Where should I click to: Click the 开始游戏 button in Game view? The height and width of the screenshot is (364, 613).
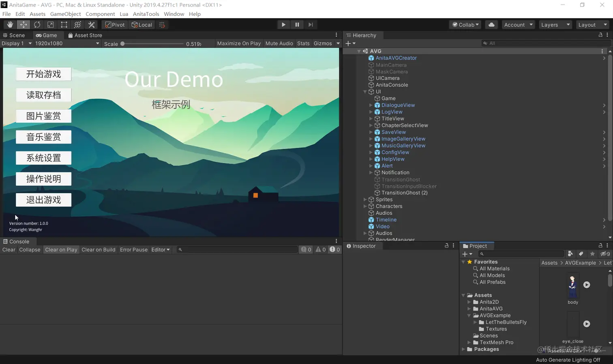[x=44, y=74]
